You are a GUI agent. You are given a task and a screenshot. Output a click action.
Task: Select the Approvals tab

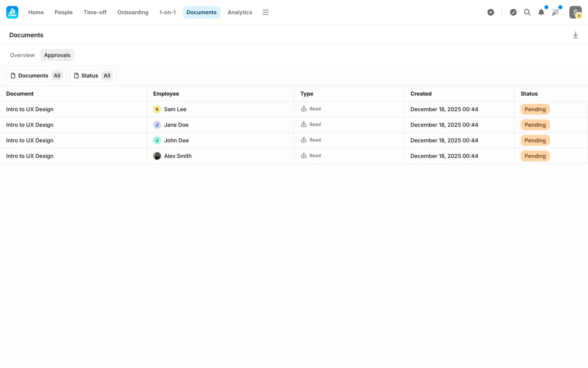coord(57,55)
